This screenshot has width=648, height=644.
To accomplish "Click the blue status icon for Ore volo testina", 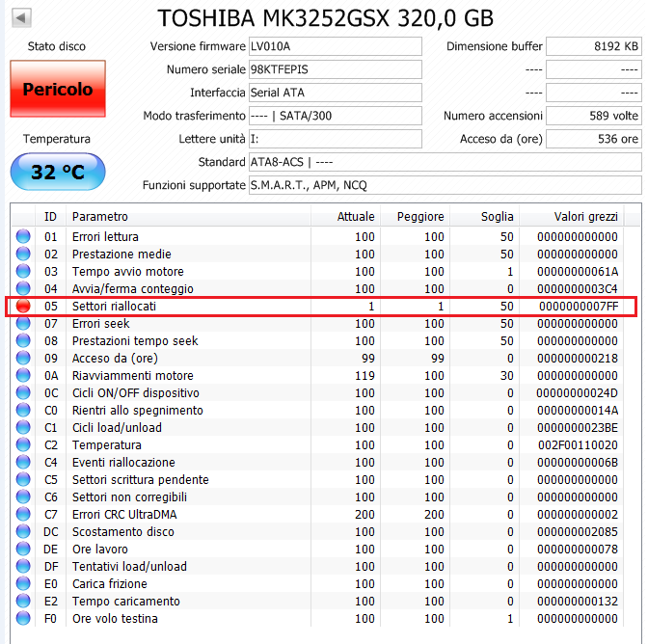I will 23,618.
